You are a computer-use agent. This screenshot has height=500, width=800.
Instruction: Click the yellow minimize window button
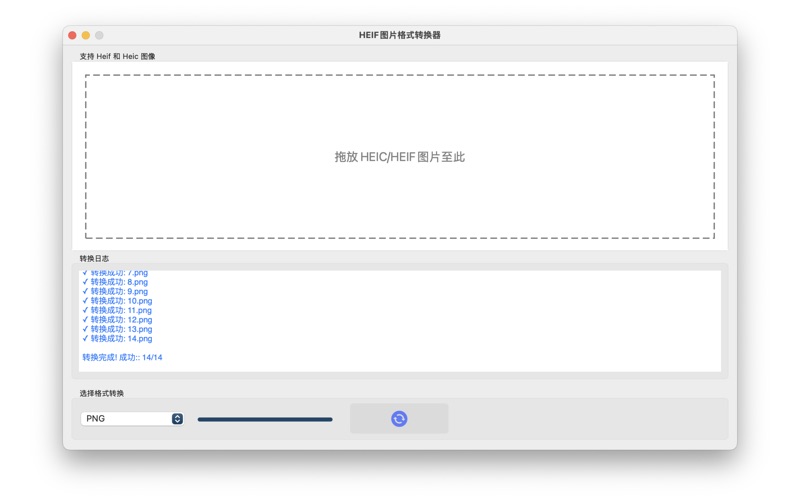click(x=86, y=35)
